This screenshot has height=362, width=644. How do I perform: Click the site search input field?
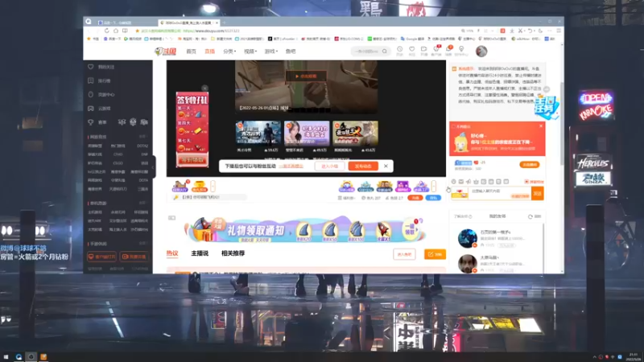click(366, 51)
